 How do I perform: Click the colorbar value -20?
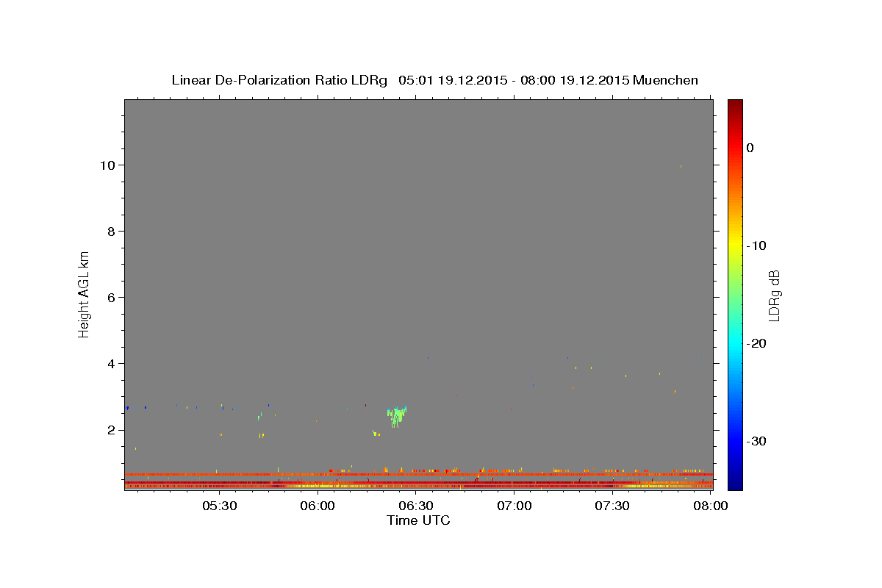[x=756, y=343]
